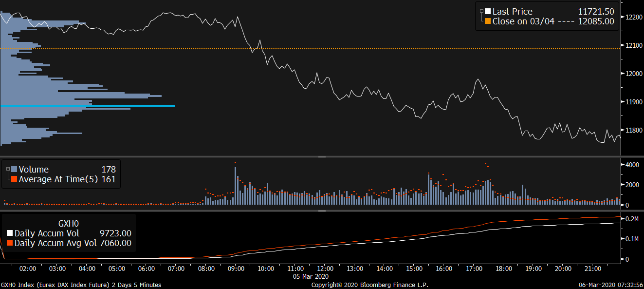Image resolution: width=644 pixels, height=289 pixels.
Task: Click the 0.1M accumulated volume axis label
Action: (632, 239)
